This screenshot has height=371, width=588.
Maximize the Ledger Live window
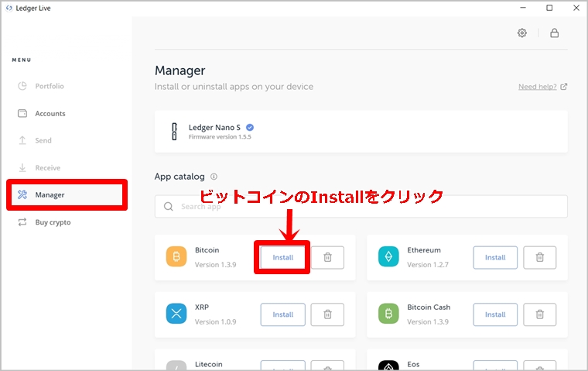(549, 8)
